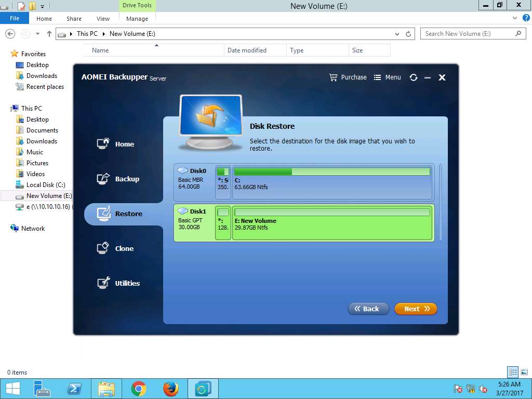This screenshot has height=399, width=532.
Task: Click the Next button
Action: click(416, 309)
